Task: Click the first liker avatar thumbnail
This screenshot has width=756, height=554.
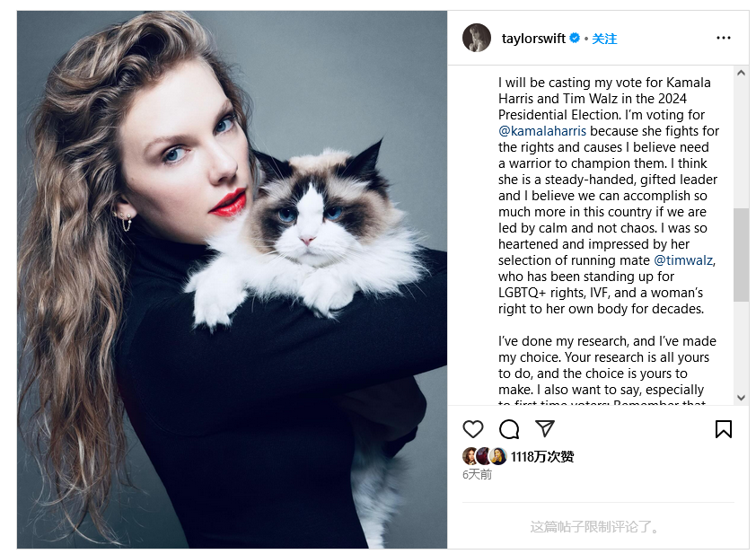Action: (470, 456)
